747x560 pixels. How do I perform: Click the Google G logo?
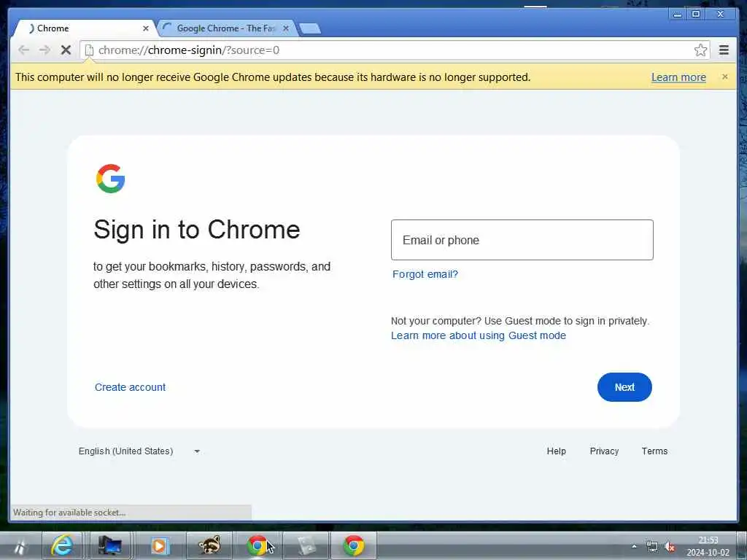coord(111,179)
